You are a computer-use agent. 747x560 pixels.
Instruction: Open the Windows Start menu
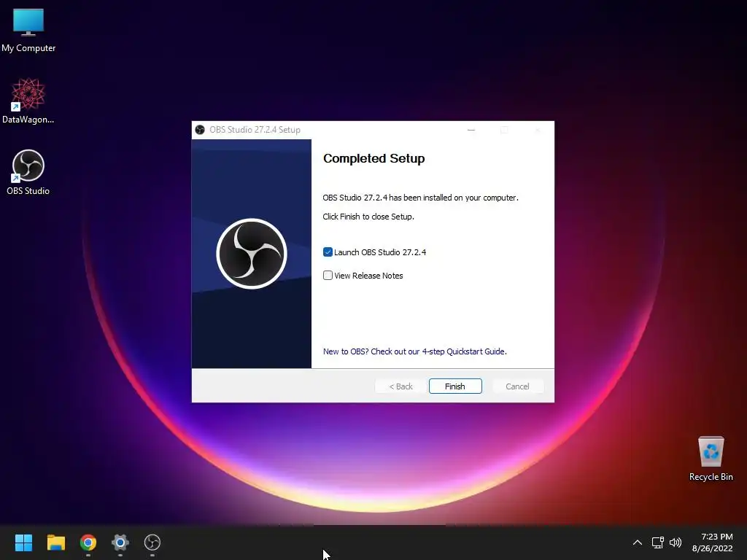point(23,542)
